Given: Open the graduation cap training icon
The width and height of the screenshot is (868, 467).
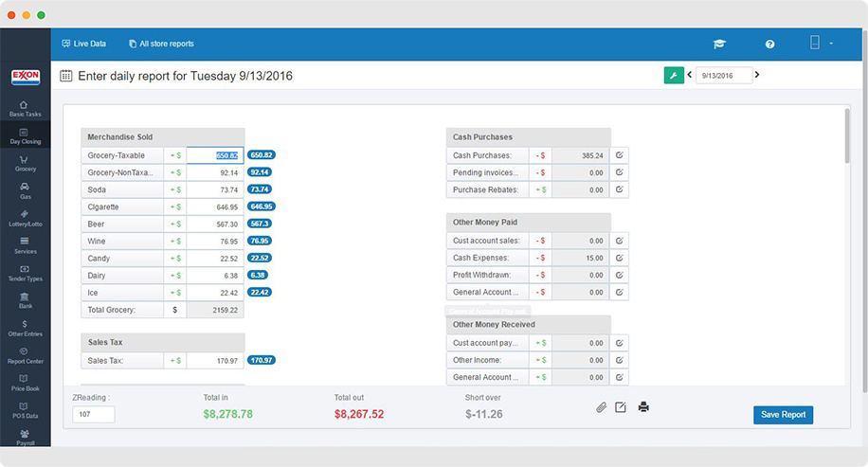Looking at the screenshot, I should click(719, 44).
